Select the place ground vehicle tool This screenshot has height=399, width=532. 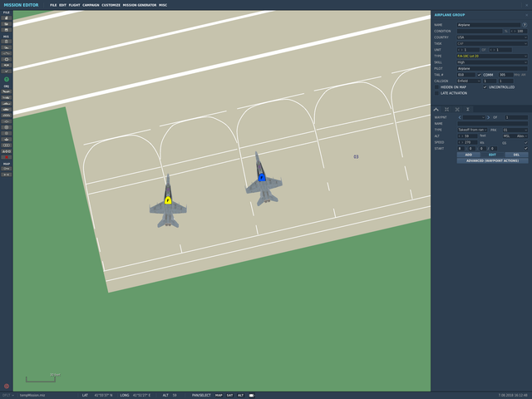(7, 110)
